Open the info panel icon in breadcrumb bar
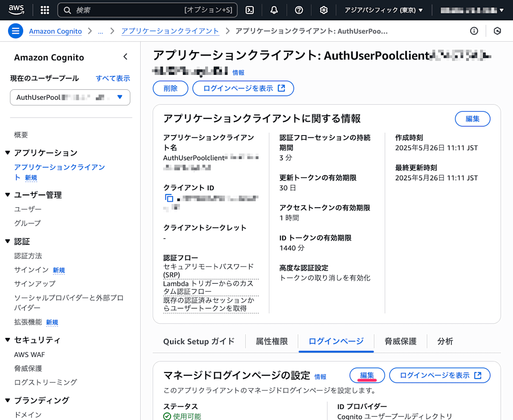The height and width of the screenshot is (420, 513). click(x=474, y=31)
